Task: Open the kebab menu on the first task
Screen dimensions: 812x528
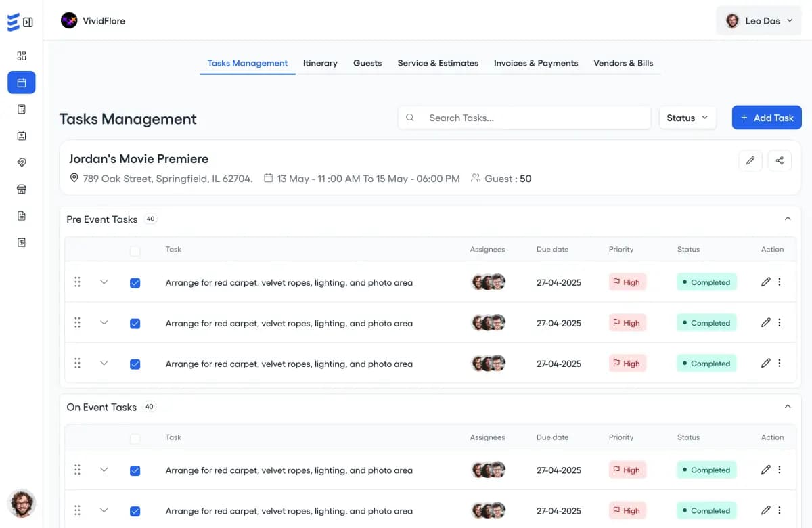Action: coord(780,282)
